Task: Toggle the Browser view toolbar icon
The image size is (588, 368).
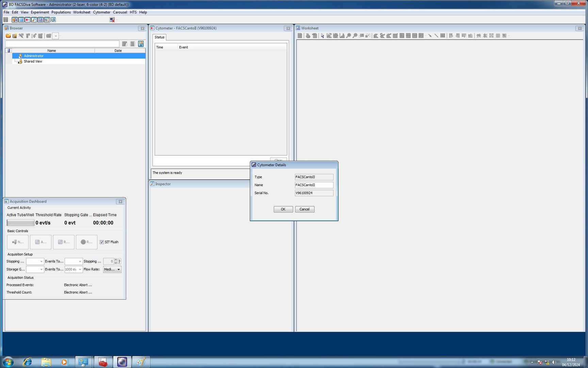Action: pos(15,20)
